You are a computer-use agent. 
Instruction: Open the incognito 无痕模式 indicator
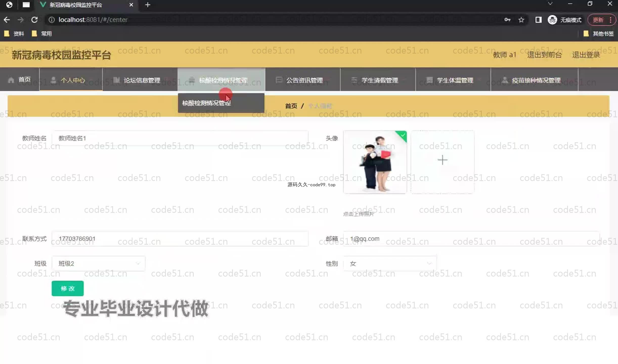click(x=565, y=20)
